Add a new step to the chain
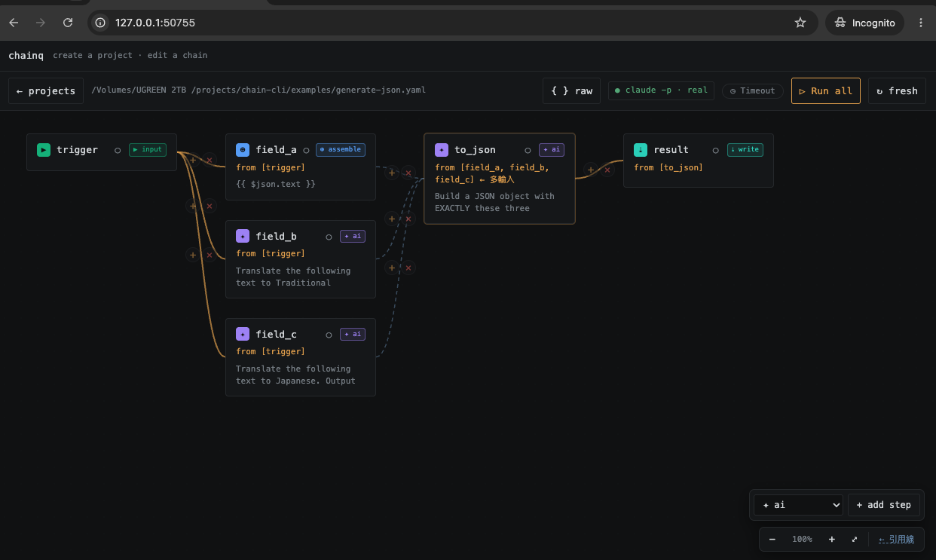 pyautogui.click(x=884, y=505)
